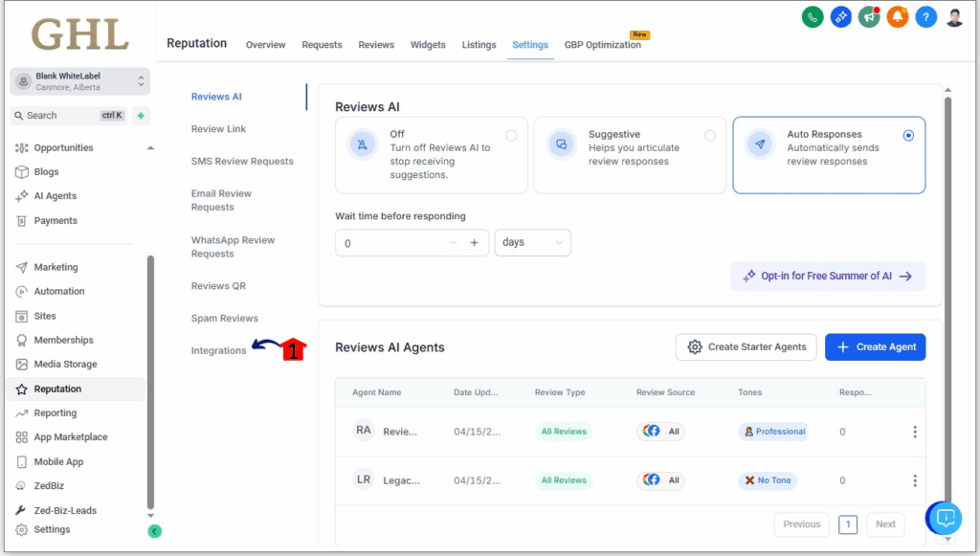Open Email Review Requests settings
980x556 pixels.
[221, 201]
